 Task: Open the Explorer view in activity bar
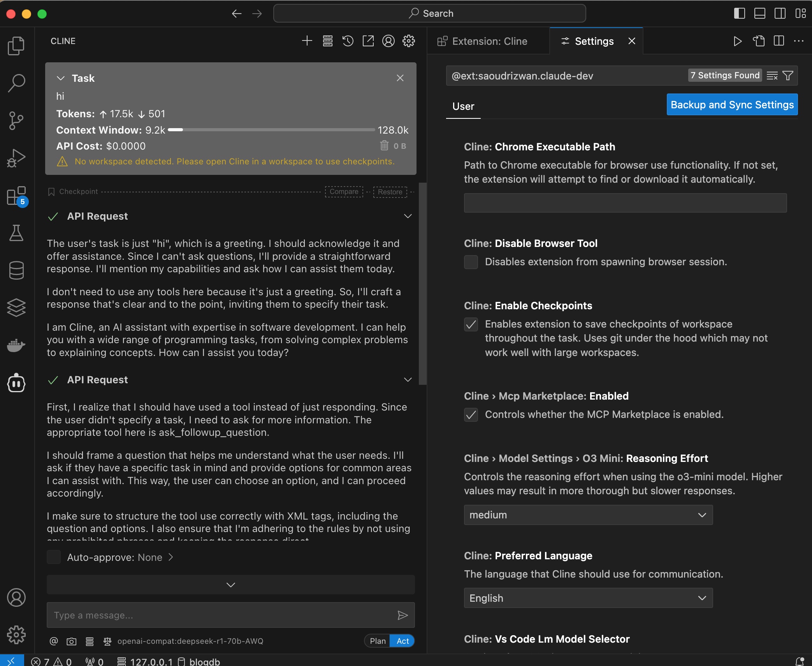pyautogui.click(x=16, y=46)
